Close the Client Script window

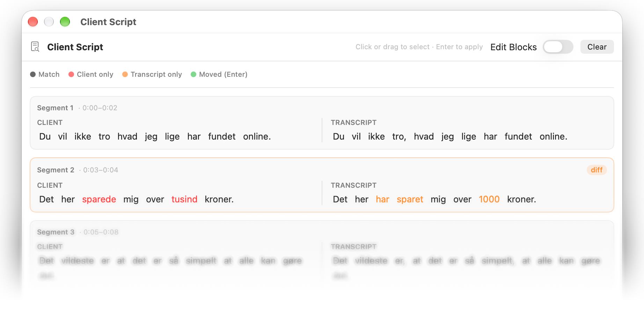click(33, 22)
